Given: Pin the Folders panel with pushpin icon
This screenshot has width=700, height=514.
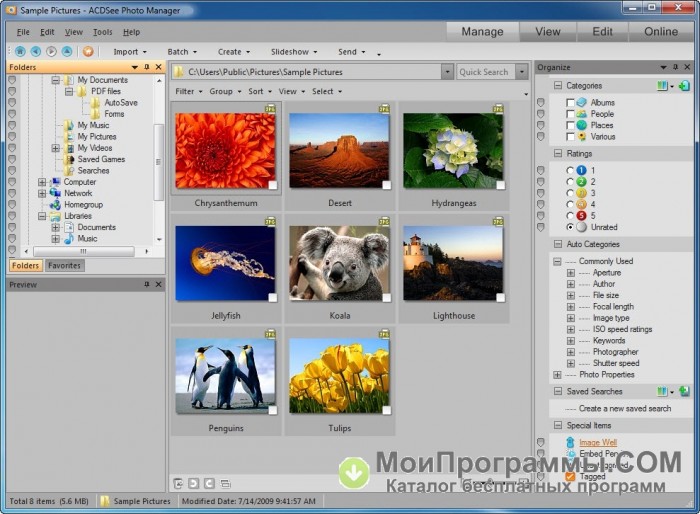Looking at the screenshot, I should [x=146, y=67].
